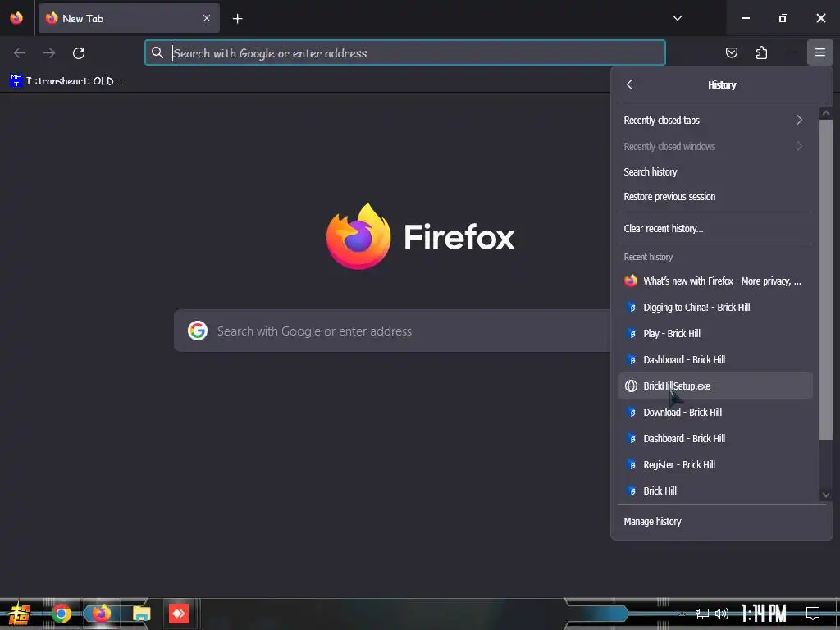Launch Google Chrome from taskbar
The image size is (840, 630).
pos(61,614)
